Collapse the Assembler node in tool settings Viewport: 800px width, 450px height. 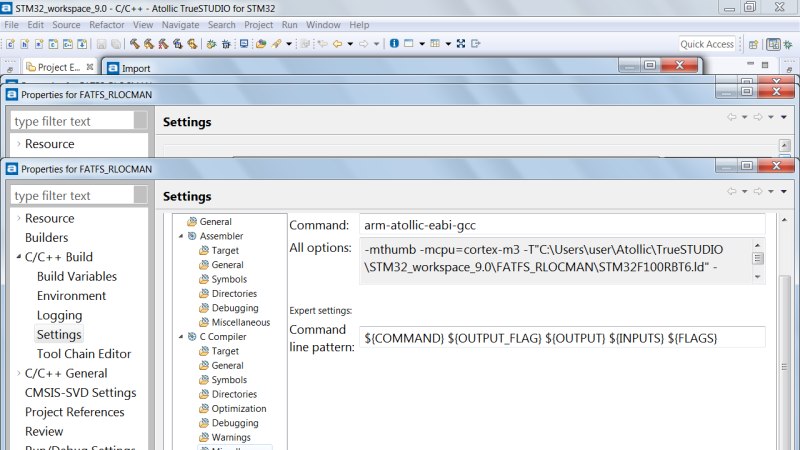pyautogui.click(x=181, y=236)
